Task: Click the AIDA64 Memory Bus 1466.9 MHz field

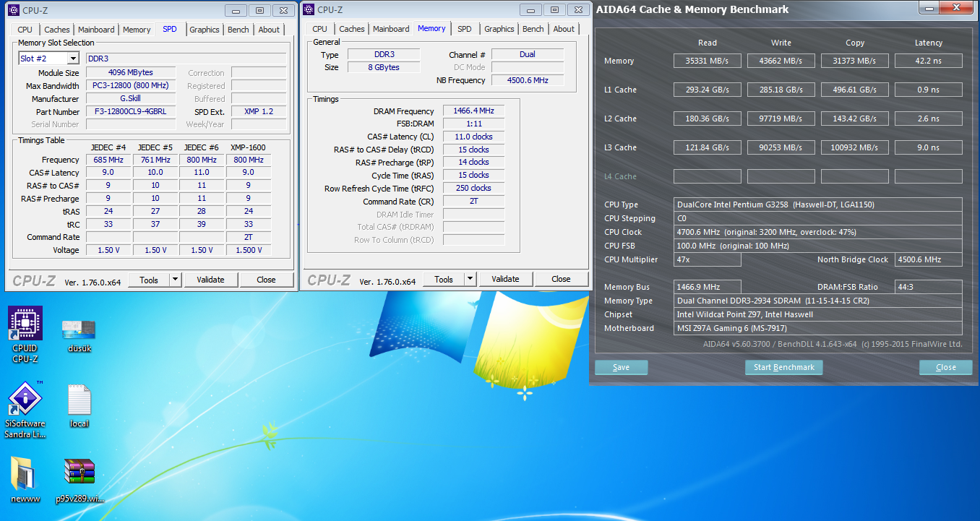Action: click(708, 287)
